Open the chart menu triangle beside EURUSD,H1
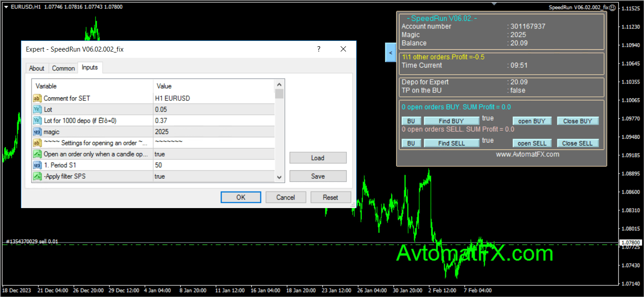This screenshot has width=644, height=297. point(6,7)
